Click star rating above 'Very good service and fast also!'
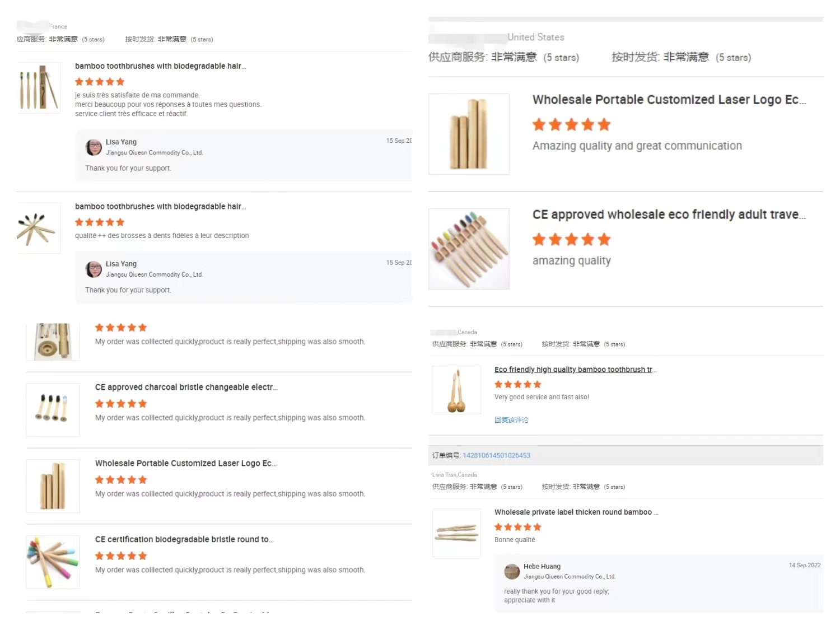This screenshot has height=630, width=840. tap(517, 384)
